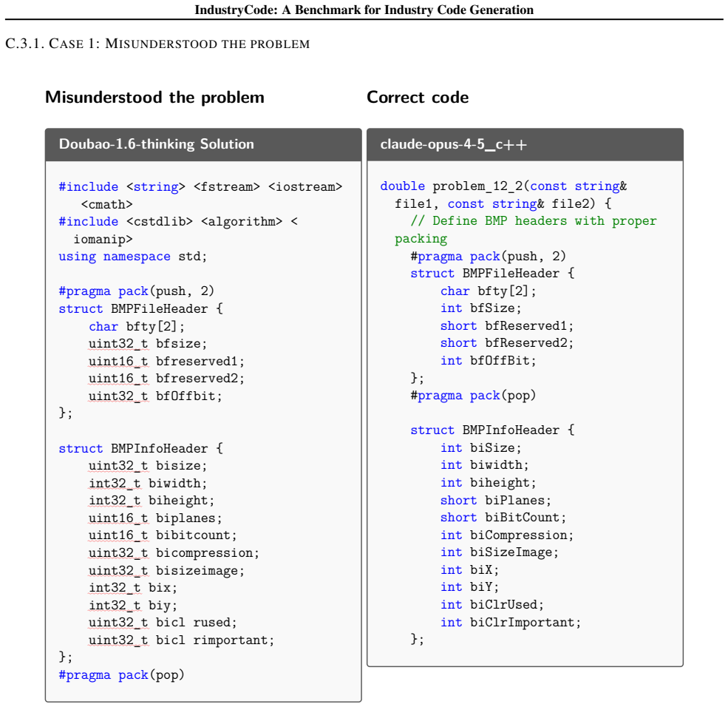The image size is (728, 707).
Task: Click 'int biClrImportant;' in right panel
Action: pos(511,623)
